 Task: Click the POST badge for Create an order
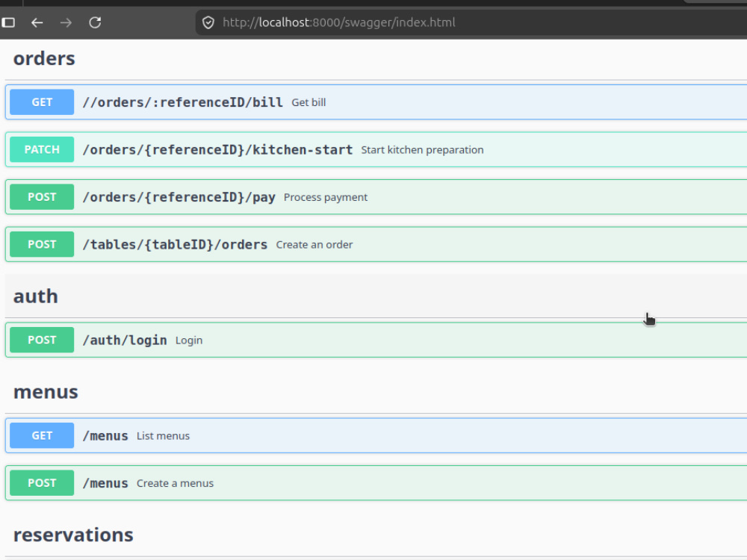click(x=42, y=244)
